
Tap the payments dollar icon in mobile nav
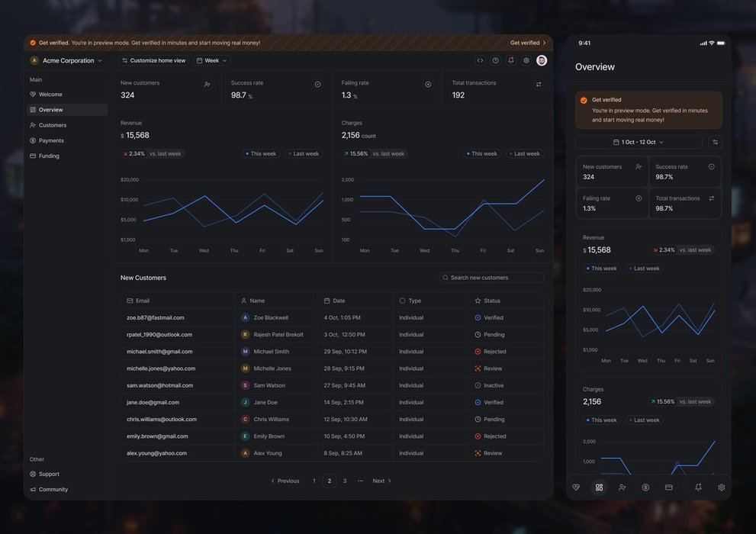[x=645, y=487]
